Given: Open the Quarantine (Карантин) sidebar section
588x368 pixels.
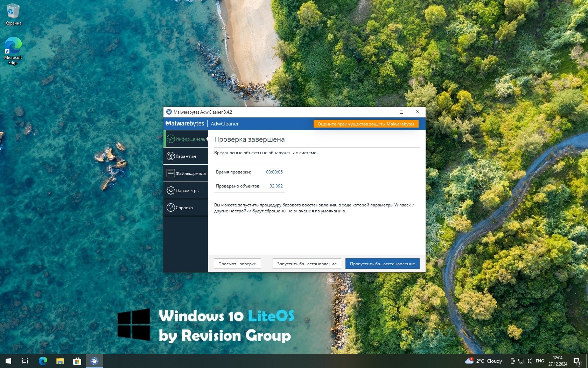Looking at the screenshot, I should pos(186,156).
